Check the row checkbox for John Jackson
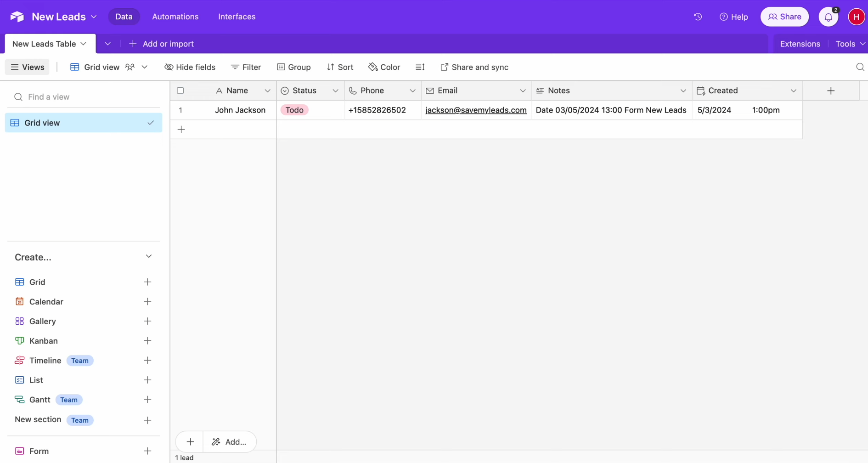Image resolution: width=868 pixels, height=463 pixels. pyautogui.click(x=180, y=110)
